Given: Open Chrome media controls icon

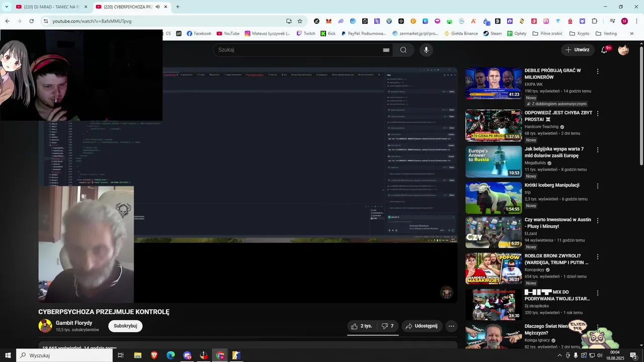Looking at the screenshot, I should (612, 21).
